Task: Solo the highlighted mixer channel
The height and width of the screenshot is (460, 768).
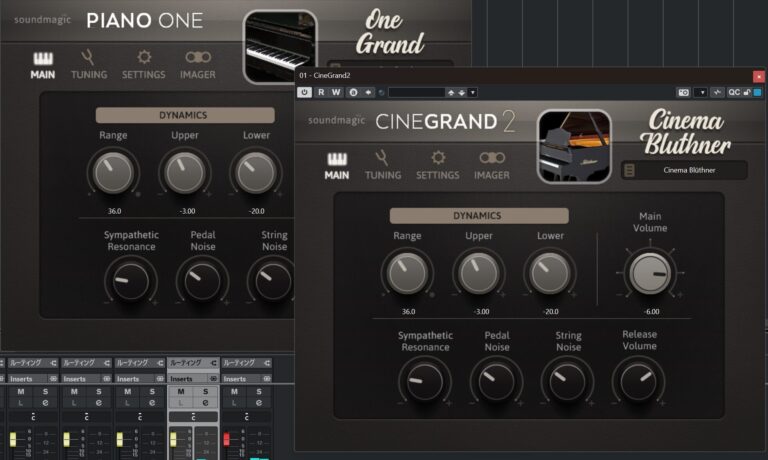Action: coord(205,391)
